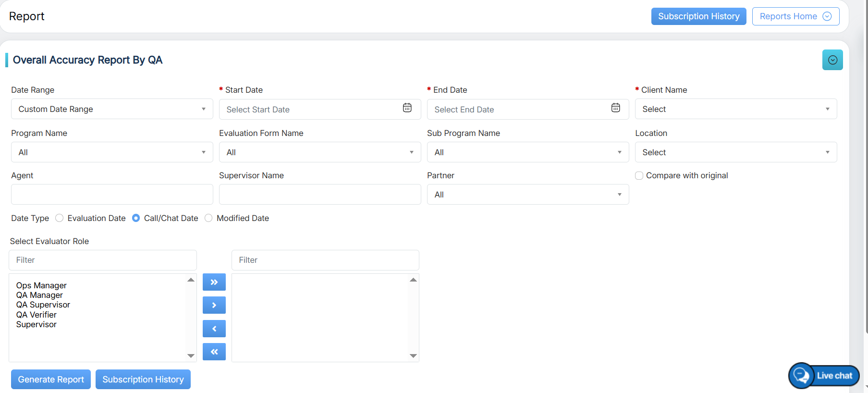This screenshot has height=393, width=868.
Task: Select QA Manager in evaluator role list
Action: pyautogui.click(x=39, y=295)
